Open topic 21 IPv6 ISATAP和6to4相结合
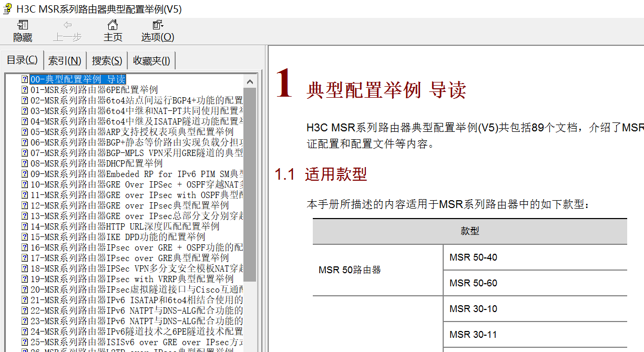The width and height of the screenshot is (644, 352). pos(136,300)
